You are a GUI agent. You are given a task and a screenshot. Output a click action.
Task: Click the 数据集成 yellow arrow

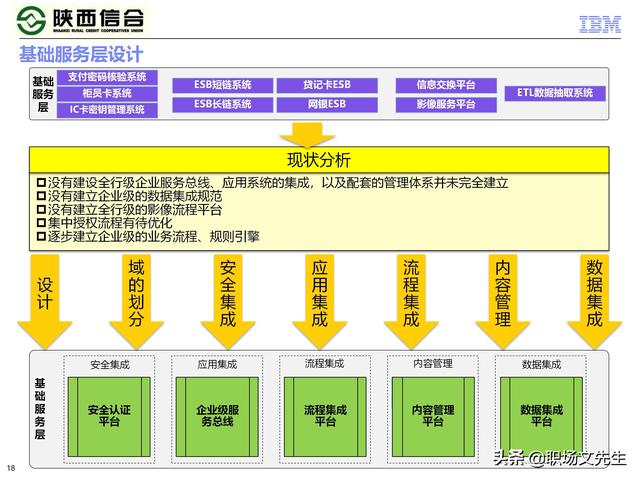[x=594, y=302]
